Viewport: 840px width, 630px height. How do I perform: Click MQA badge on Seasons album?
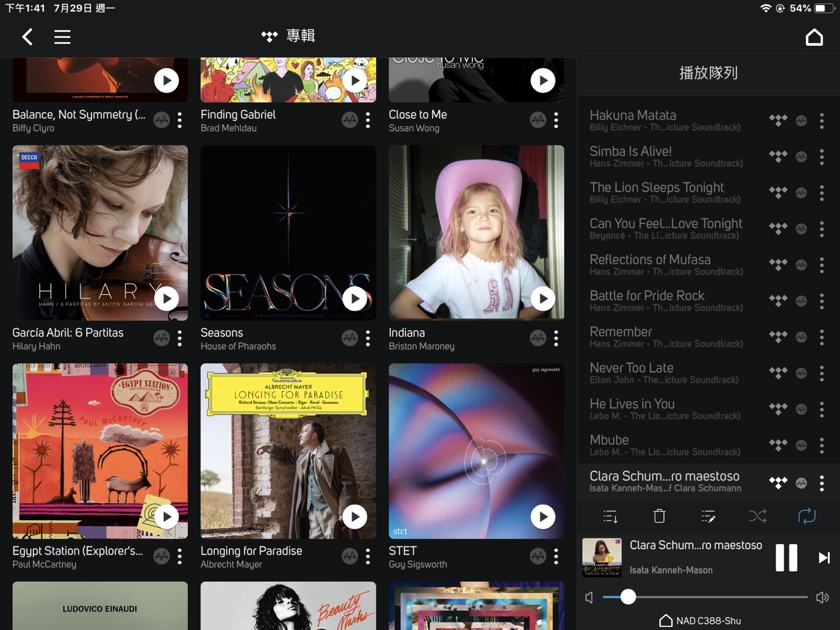coord(350,339)
